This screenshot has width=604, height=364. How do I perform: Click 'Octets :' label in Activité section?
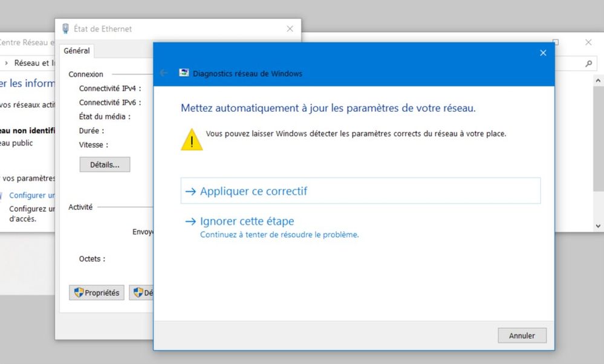point(92,259)
